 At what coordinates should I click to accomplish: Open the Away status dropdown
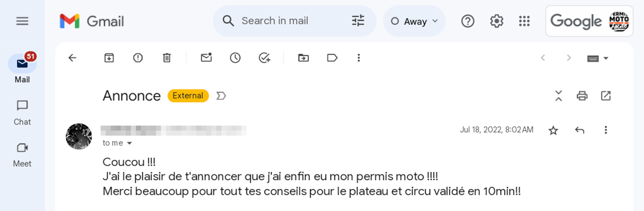[415, 21]
